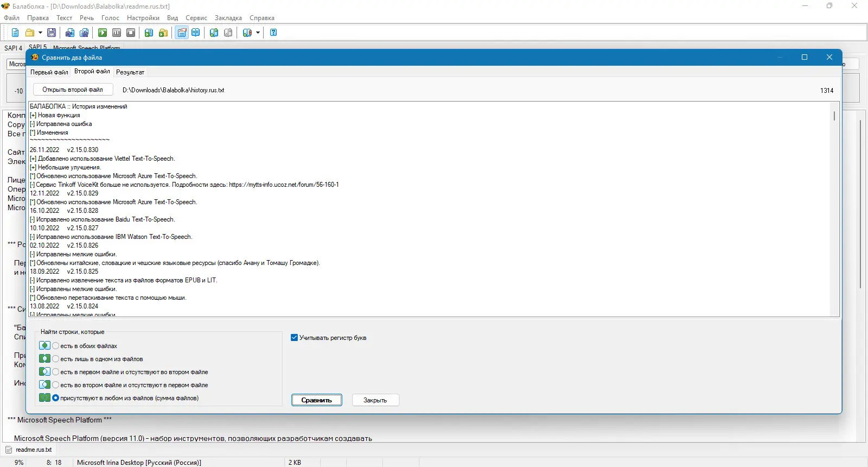
Task: Click the icon beside 'есть в обоих файлах'
Action: (x=45, y=345)
